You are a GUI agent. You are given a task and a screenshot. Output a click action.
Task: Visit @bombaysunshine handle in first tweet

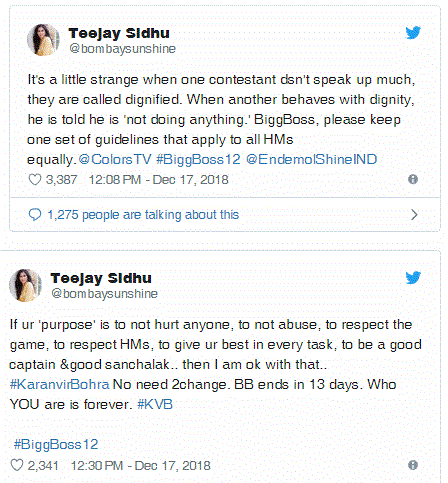tap(122, 49)
